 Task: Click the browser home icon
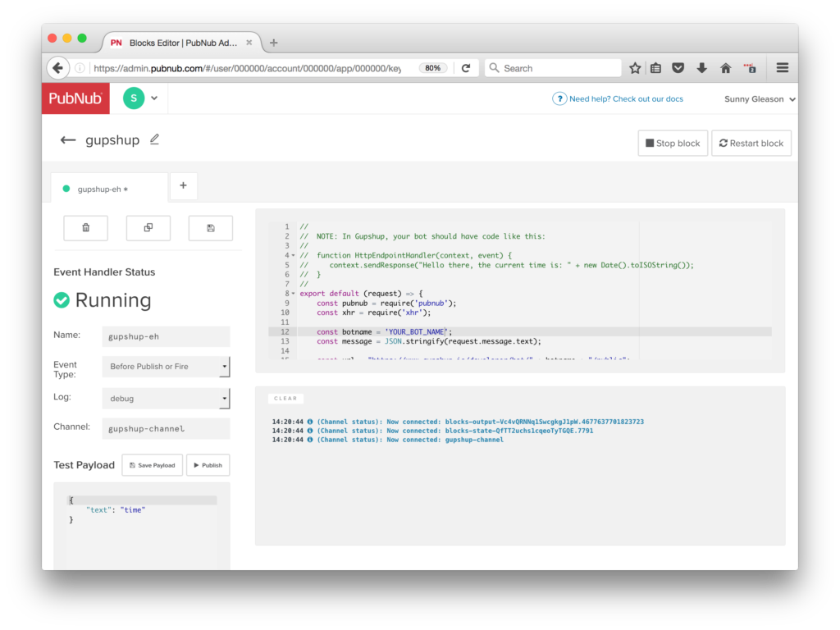pyautogui.click(x=725, y=68)
